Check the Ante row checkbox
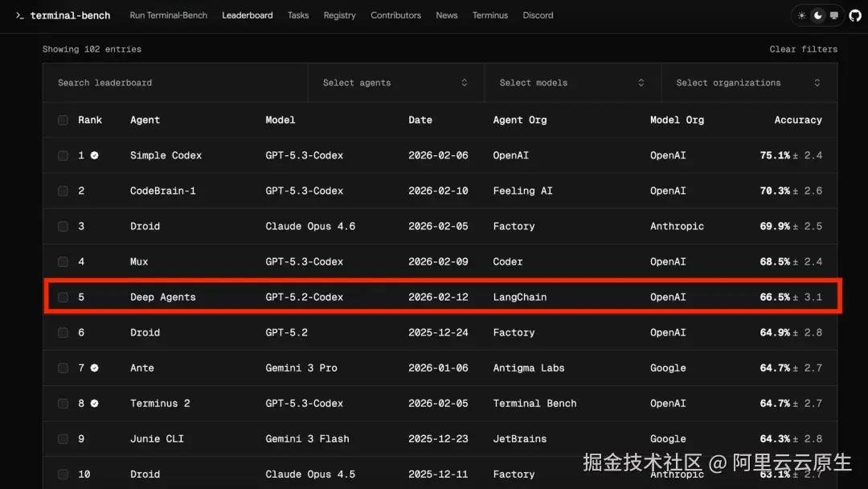Screen dimensions: 868x489 pos(63,368)
